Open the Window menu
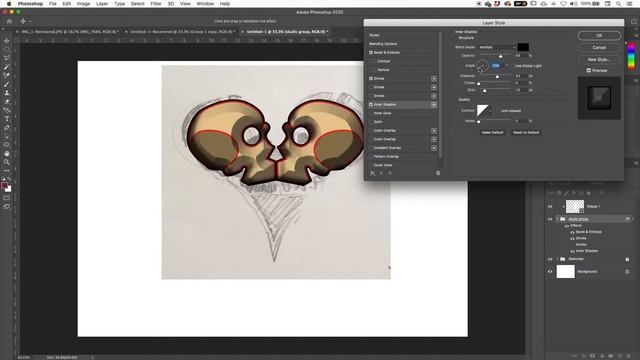The width and height of the screenshot is (640, 360). (205, 4)
